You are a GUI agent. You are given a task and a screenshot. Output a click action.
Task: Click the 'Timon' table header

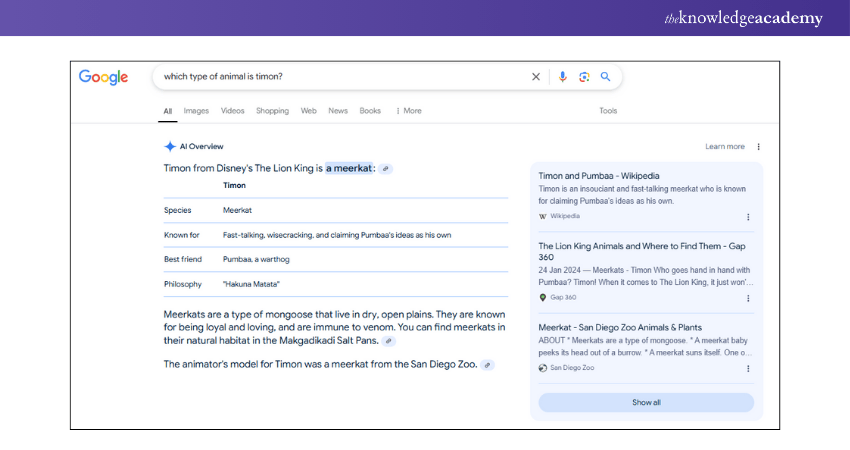point(234,185)
